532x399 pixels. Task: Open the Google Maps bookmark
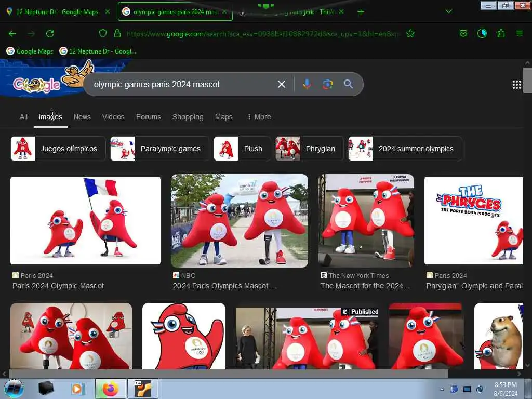[x=30, y=51]
